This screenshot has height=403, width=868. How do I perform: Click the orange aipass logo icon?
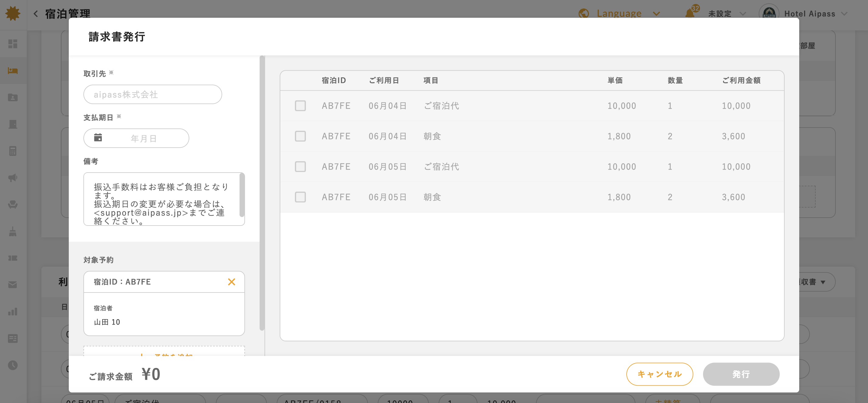(x=13, y=13)
